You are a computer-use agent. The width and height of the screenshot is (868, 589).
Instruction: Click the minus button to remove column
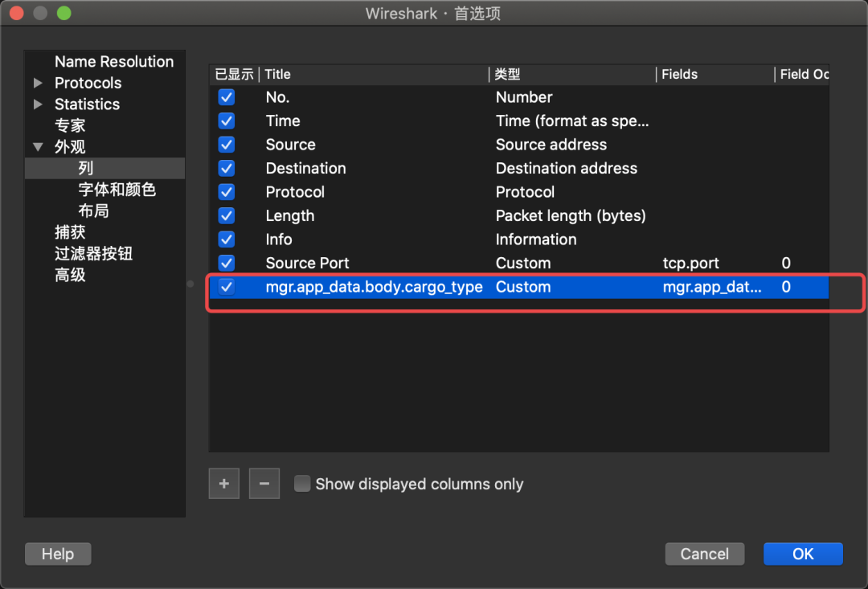[x=264, y=484]
